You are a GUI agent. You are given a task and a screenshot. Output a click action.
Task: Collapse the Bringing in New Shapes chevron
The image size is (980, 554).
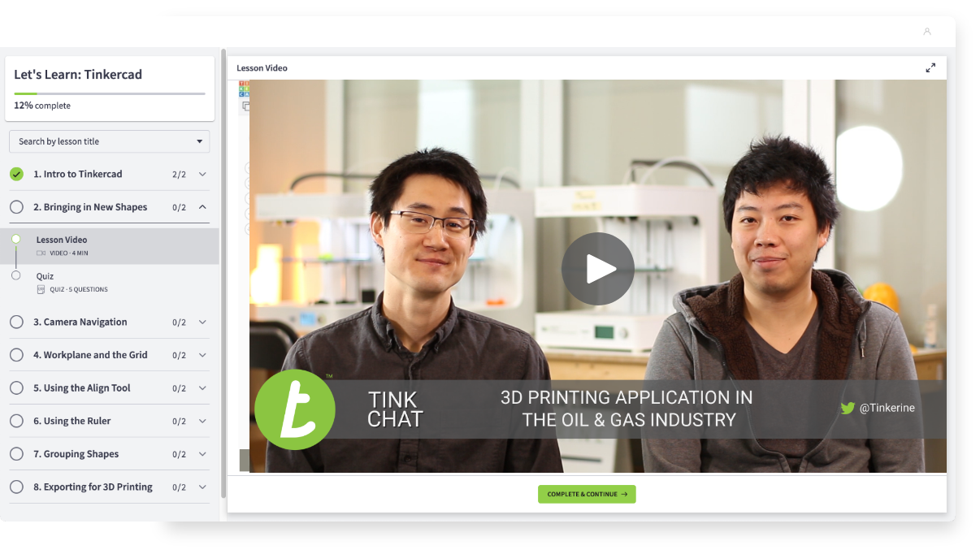tap(202, 207)
